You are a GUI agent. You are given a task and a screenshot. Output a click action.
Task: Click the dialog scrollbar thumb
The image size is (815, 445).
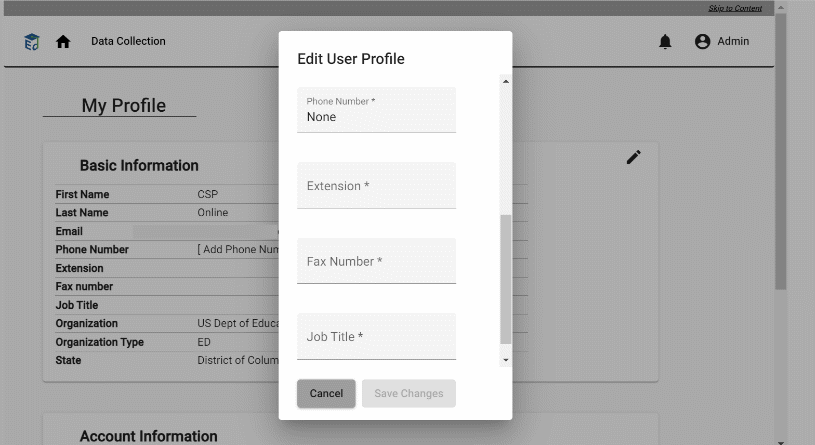(505, 280)
